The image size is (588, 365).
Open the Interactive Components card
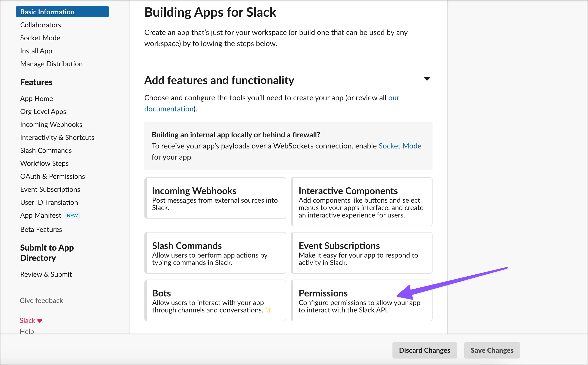click(361, 202)
